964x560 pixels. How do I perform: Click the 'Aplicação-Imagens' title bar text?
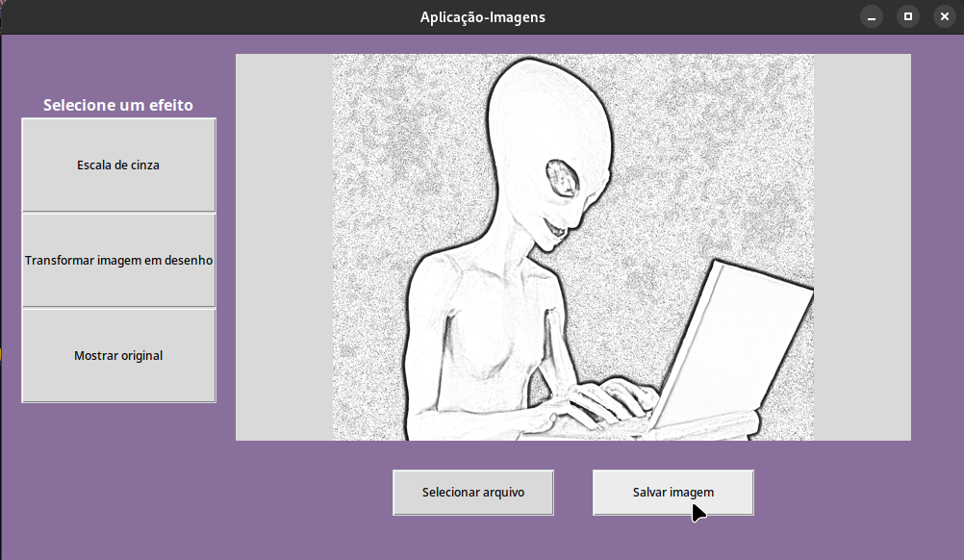[x=482, y=16]
